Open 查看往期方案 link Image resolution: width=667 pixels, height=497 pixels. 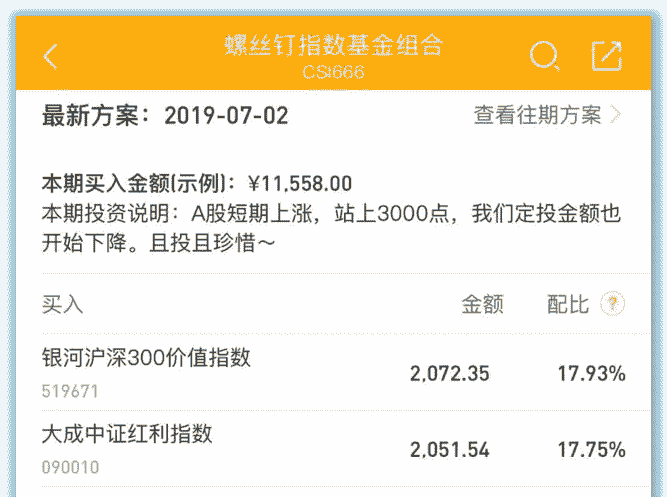[x=538, y=115]
